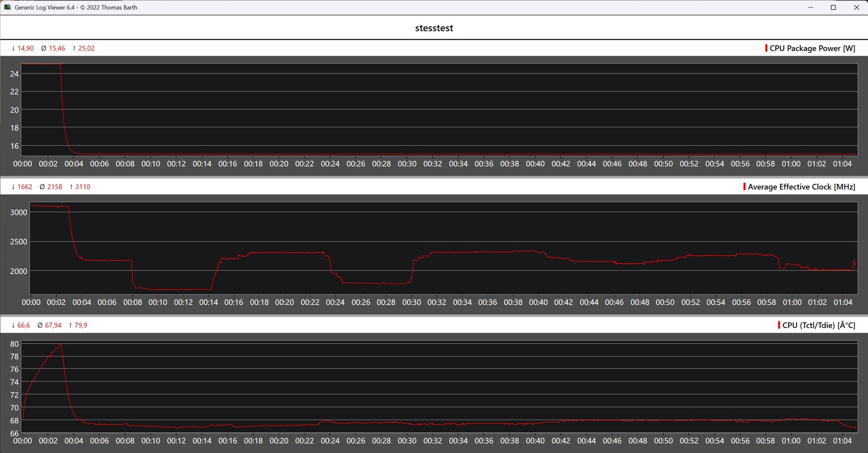The height and width of the screenshot is (453, 868).
Task: Select the 'CPU (Tctl/Tdie)' legend label
Action: [x=819, y=325]
